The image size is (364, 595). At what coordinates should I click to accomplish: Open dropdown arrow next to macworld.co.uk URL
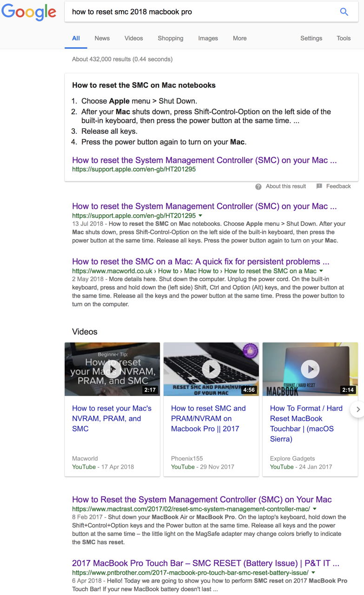[x=321, y=271]
